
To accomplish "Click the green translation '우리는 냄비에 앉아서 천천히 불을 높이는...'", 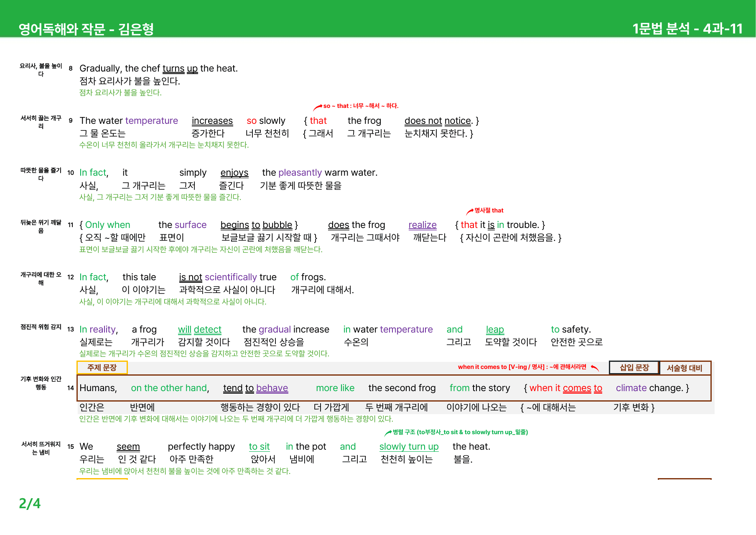I will (185, 471).
